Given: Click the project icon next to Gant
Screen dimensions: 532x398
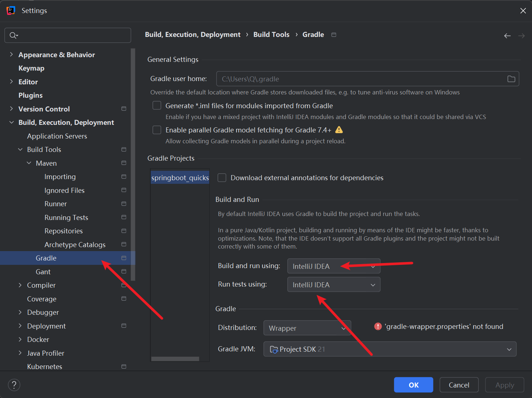Looking at the screenshot, I should click(x=124, y=271).
